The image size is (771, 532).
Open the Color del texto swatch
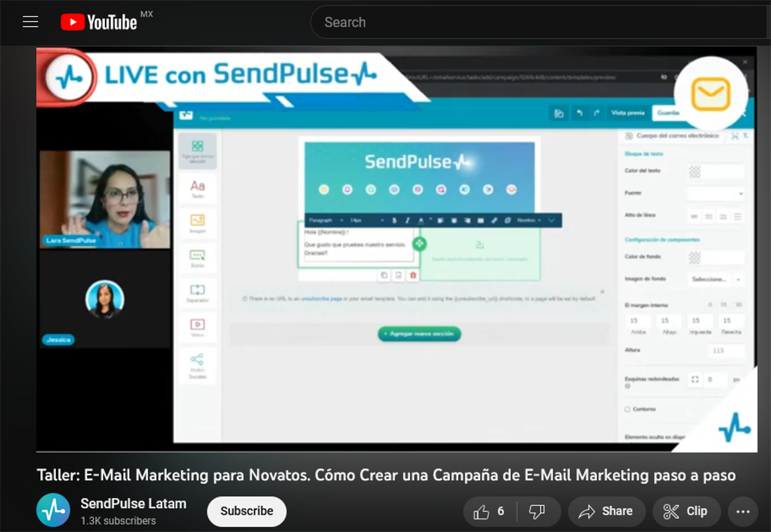[x=694, y=172]
